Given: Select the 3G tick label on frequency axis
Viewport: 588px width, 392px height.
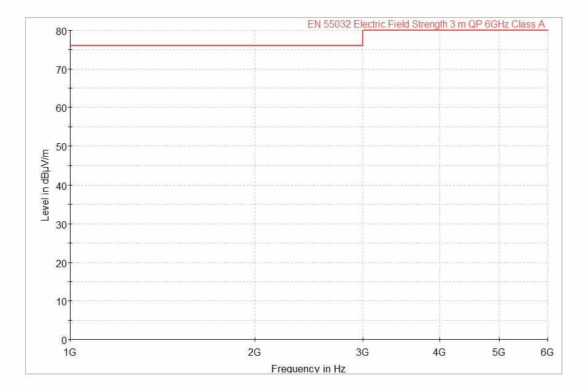Looking at the screenshot, I should click(x=363, y=353).
